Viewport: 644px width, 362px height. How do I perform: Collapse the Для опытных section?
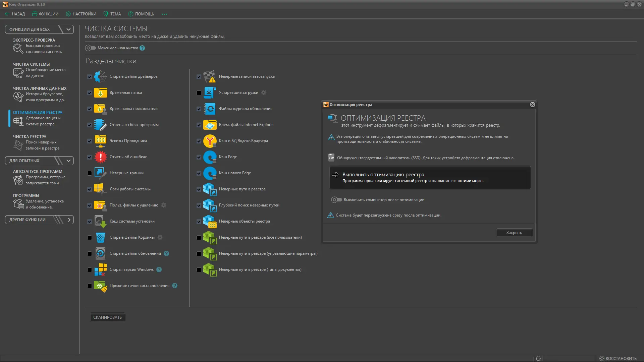68,161
